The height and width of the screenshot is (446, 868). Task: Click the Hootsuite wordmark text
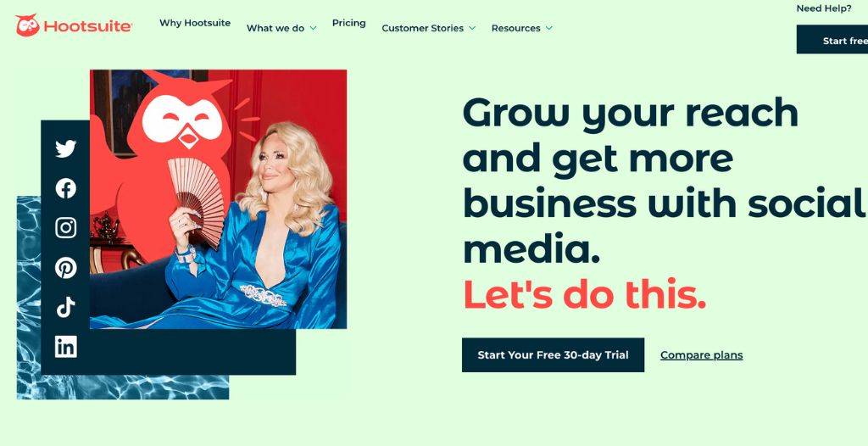pos(87,26)
